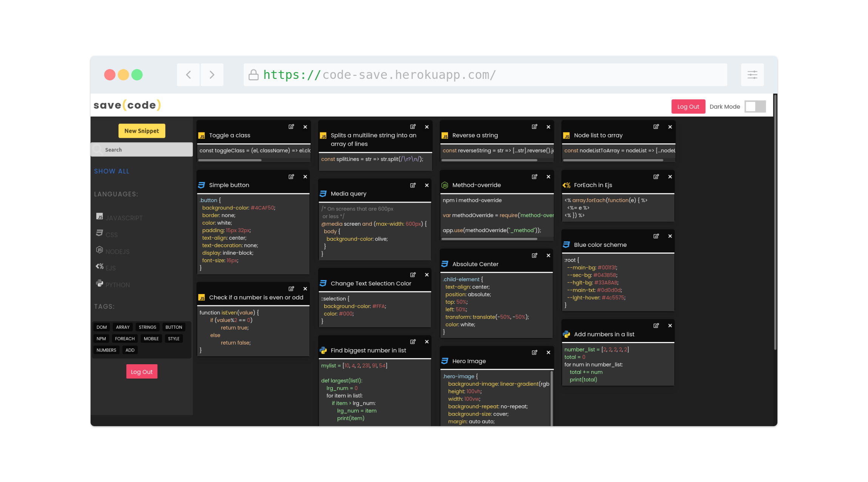
Task: Click the horizontal scrollbar in Method-override snippet
Action: [x=489, y=239]
